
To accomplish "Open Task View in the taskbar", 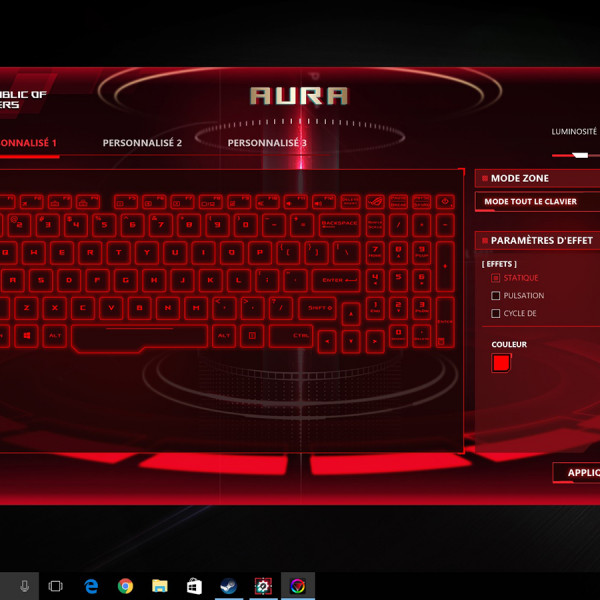I will (x=56, y=586).
